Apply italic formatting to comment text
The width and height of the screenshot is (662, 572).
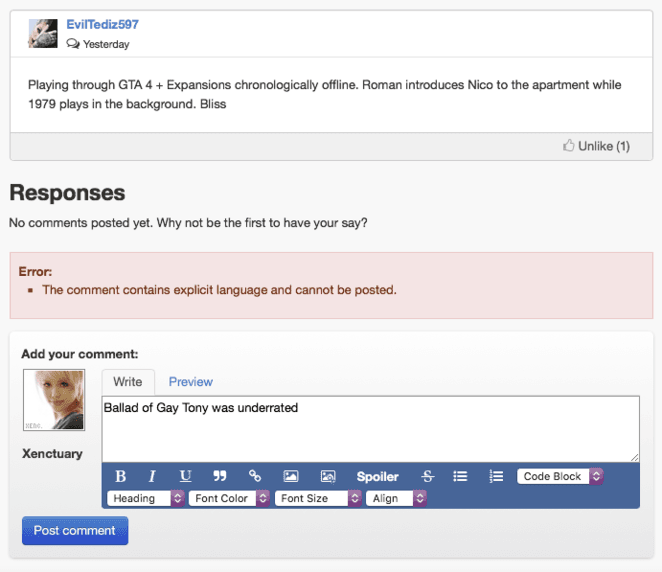[152, 477]
